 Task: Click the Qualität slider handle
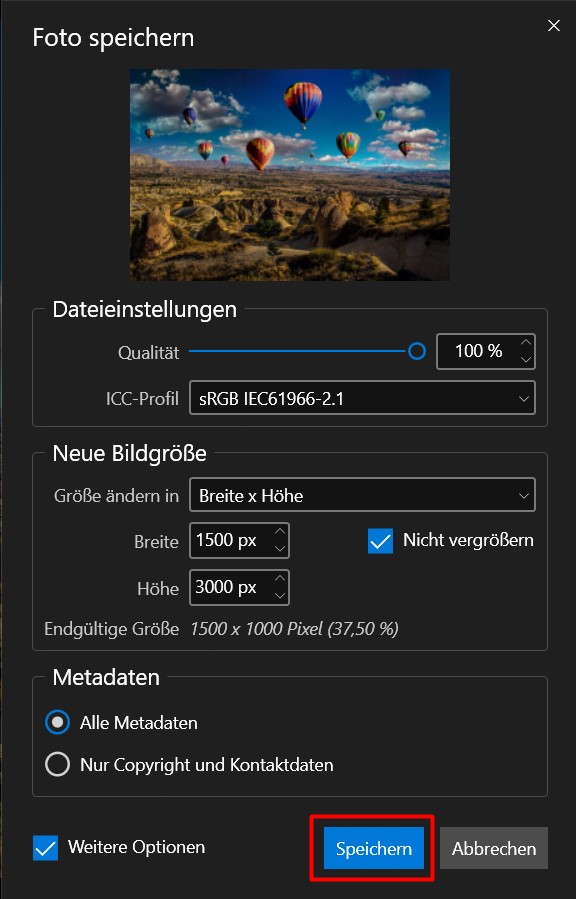[417, 351]
